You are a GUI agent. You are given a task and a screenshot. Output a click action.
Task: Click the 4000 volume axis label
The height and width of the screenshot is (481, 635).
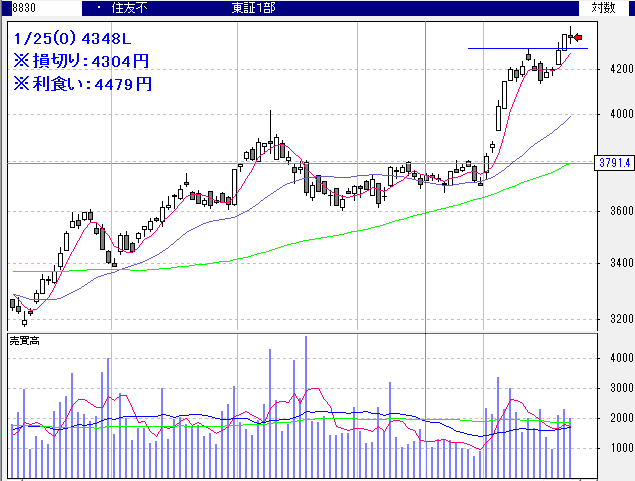(609, 357)
